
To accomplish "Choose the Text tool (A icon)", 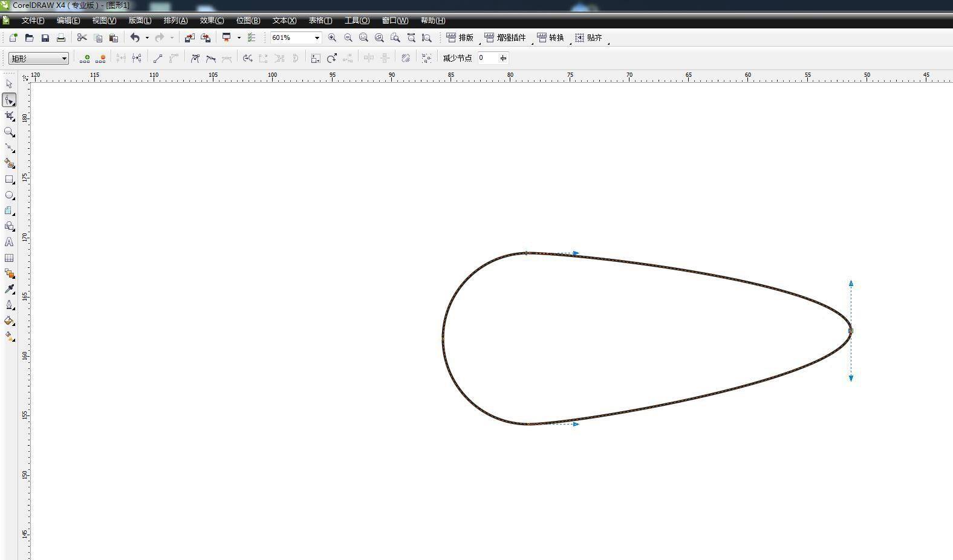I will (9, 242).
